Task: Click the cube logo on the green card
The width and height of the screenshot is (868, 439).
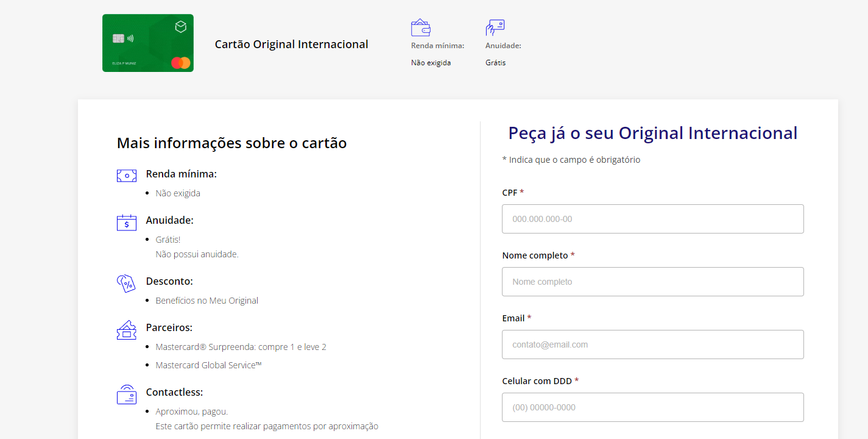Action: (x=180, y=27)
